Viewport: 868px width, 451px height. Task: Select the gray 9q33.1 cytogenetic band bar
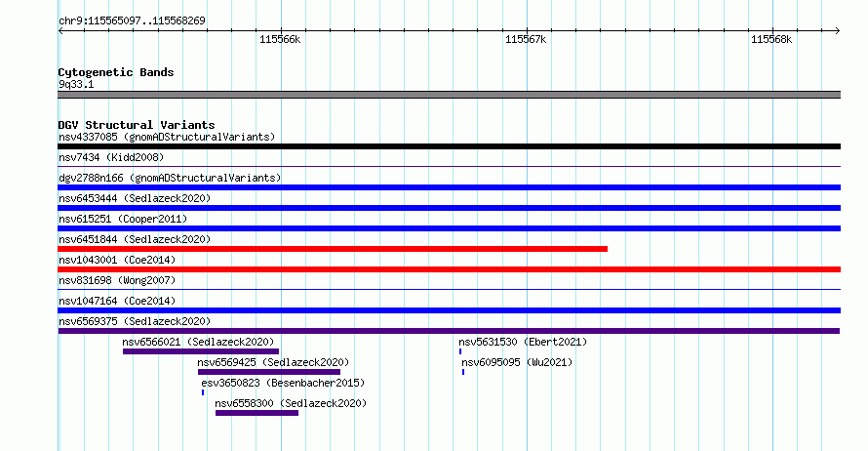click(449, 95)
